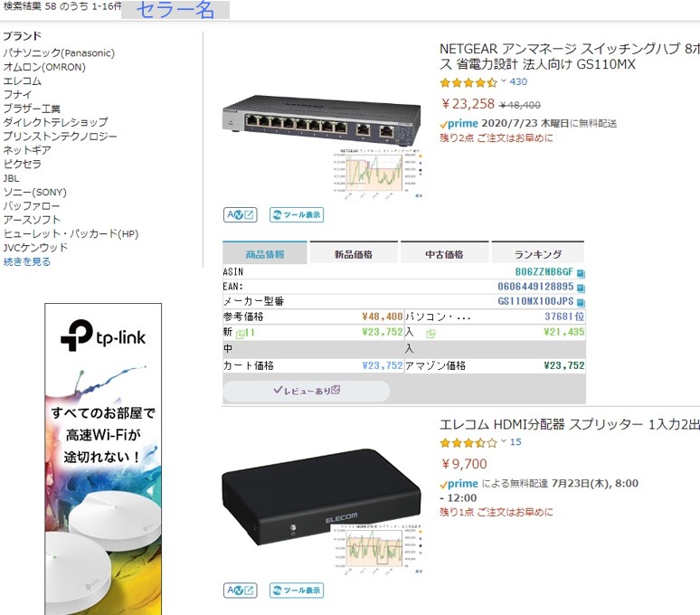Open the new-offers link icon beside 新
Image resolution: width=700 pixels, height=615 pixels.
(240, 333)
